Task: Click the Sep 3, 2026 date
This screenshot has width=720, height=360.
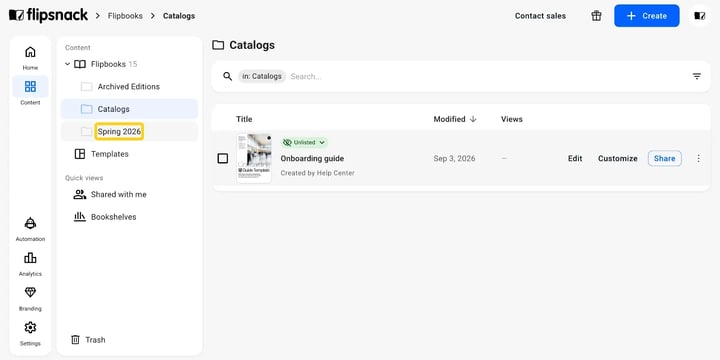Action: pyautogui.click(x=454, y=158)
